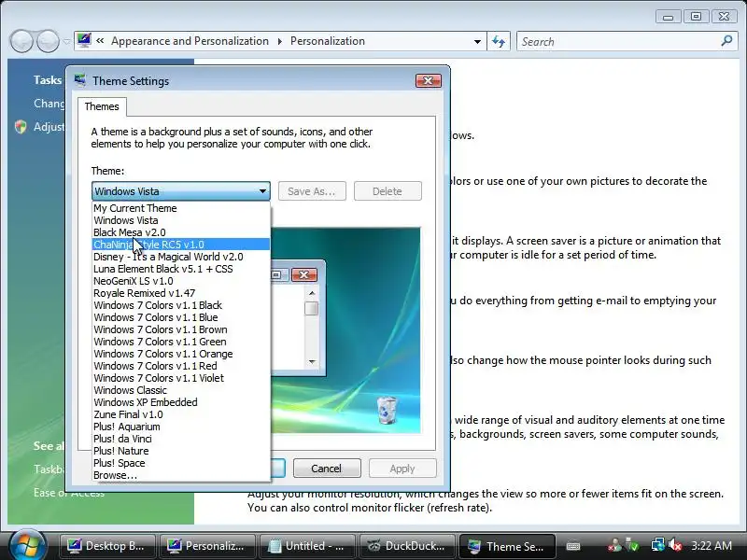Image resolution: width=747 pixels, height=560 pixels.
Task: Select Black Mesa v2.0 theme
Action: coord(181,232)
